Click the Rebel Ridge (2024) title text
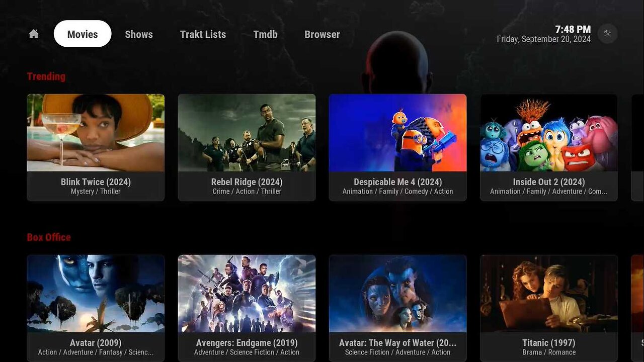The width and height of the screenshot is (644, 362). [247, 182]
